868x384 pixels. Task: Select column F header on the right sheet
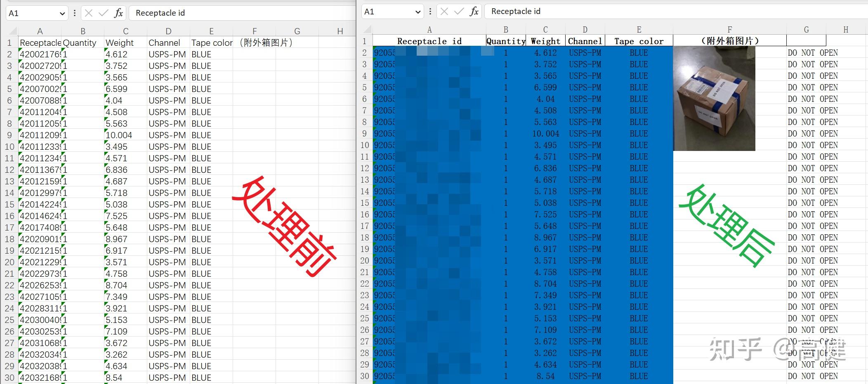[x=729, y=29]
